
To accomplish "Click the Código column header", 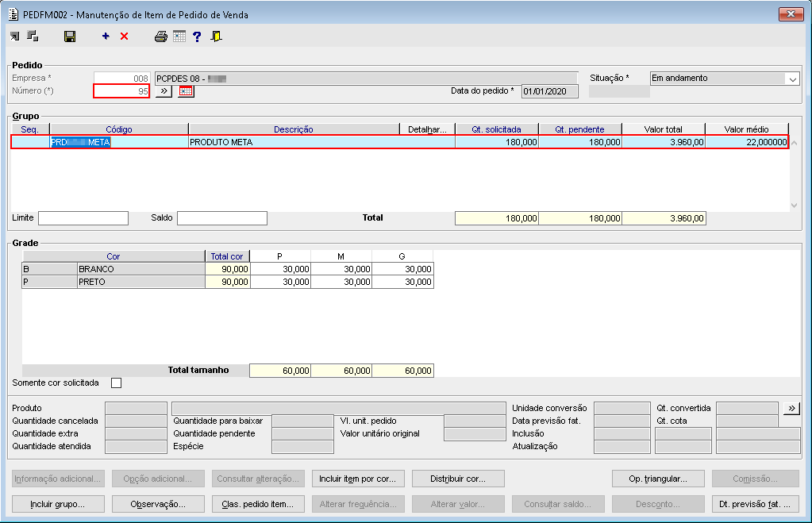I will pyautogui.click(x=118, y=129).
